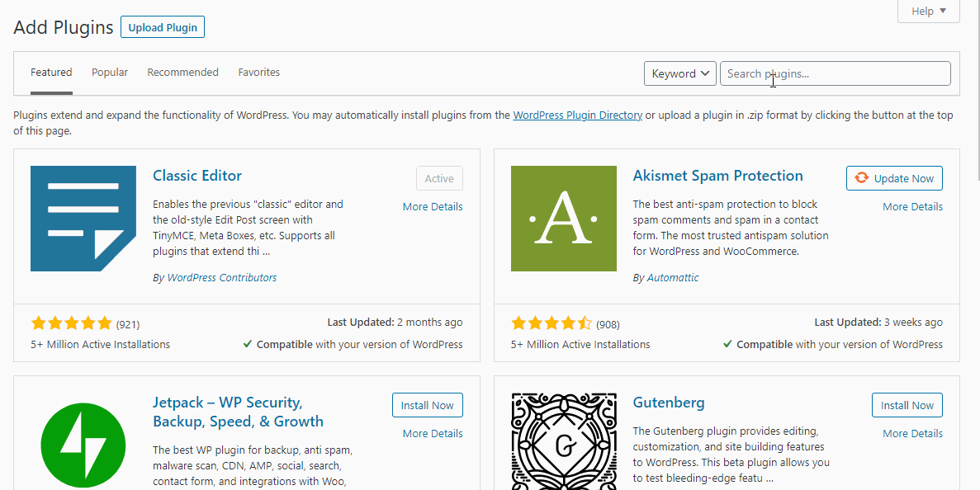The height and width of the screenshot is (490, 980).
Task: Select the Featured tab
Action: tap(51, 73)
